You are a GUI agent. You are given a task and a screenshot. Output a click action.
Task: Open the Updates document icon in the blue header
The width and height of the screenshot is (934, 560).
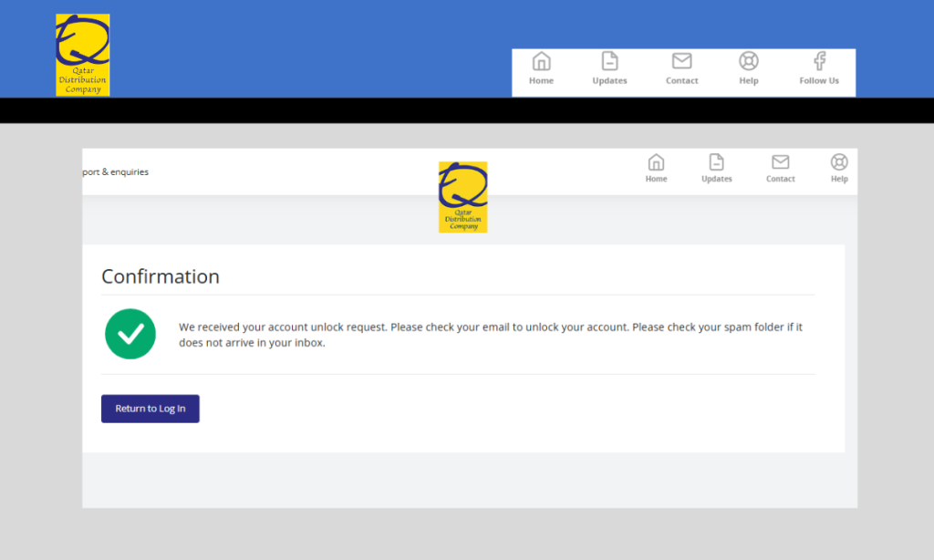609,61
